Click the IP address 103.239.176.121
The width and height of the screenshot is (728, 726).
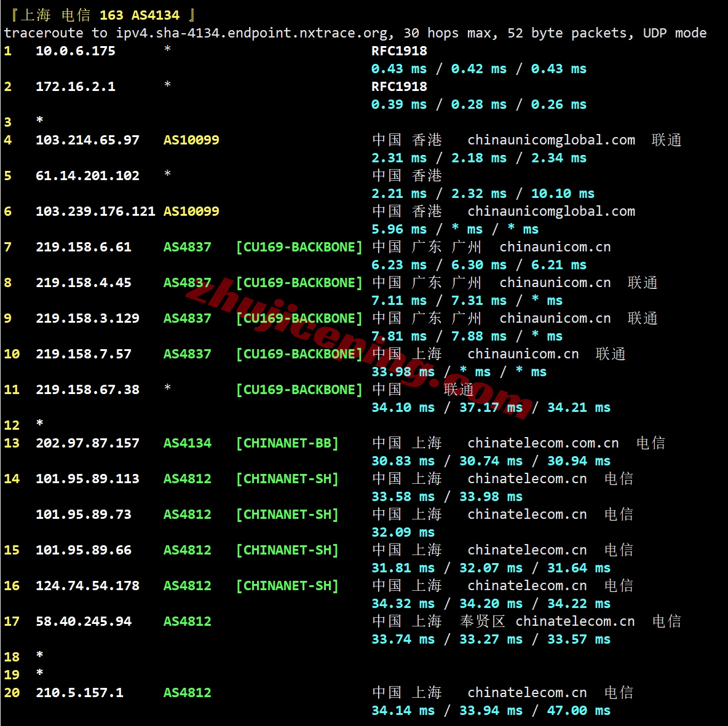[x=95, y=211]
